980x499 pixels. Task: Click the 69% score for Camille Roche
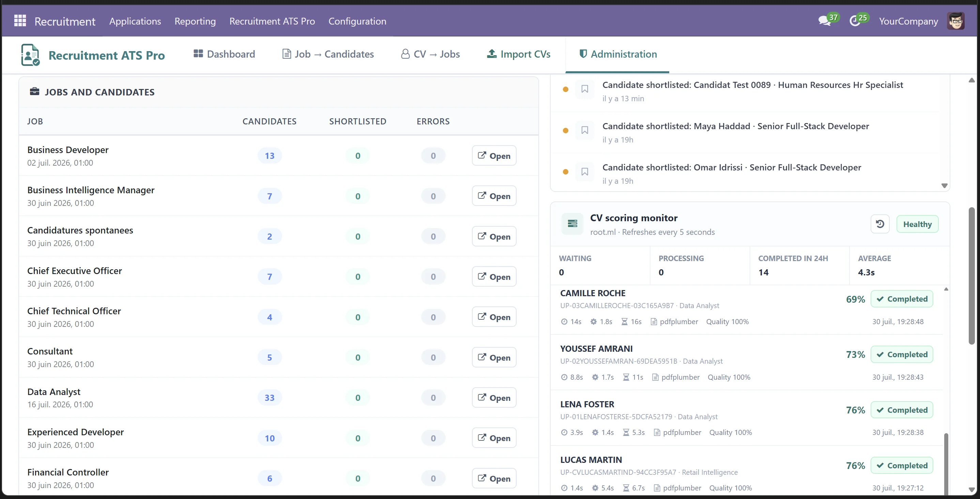click(855, 299)
